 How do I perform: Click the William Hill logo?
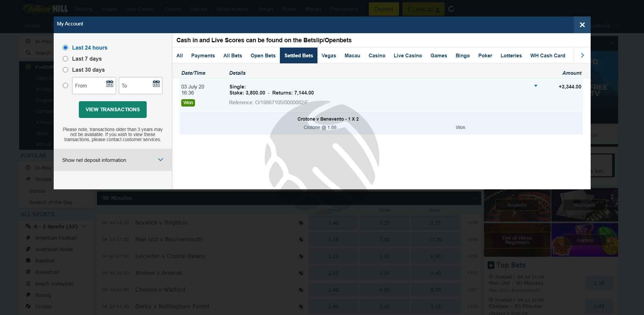coord(45,8)
